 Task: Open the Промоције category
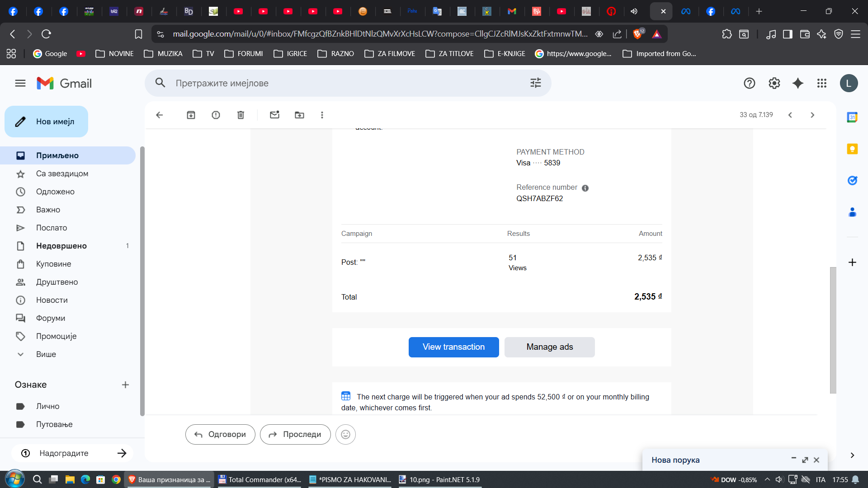56,336
